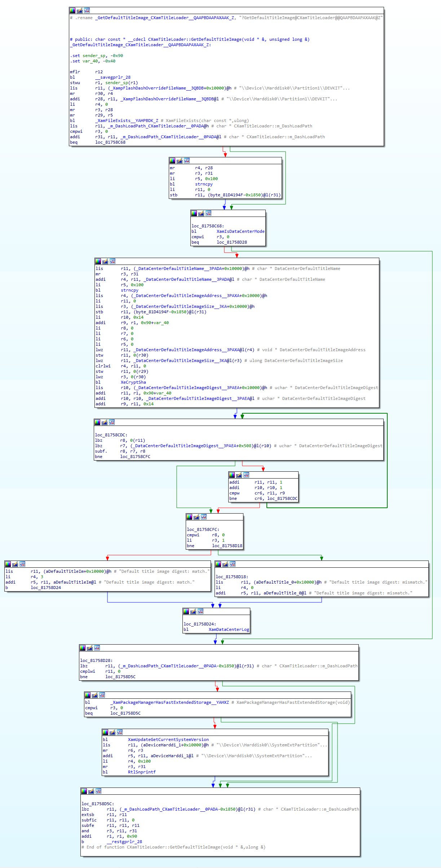Click the pencil icon on the digest match node
The height and width of the screenshot is (868, 441).
click(15, 564)
